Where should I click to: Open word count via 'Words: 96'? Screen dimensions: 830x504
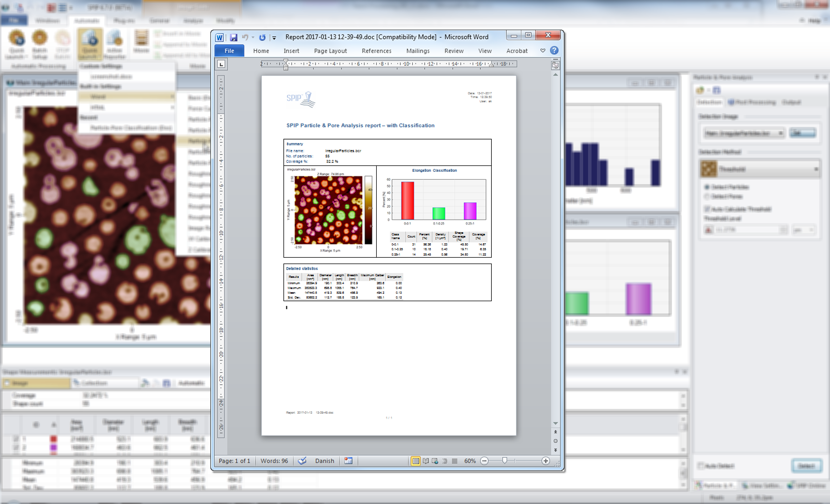274,461
